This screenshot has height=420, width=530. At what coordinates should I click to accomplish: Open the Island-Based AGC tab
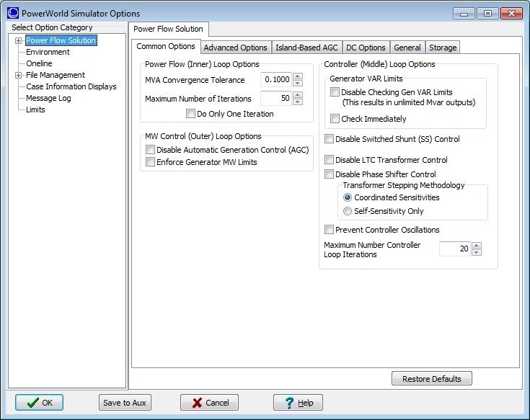click(x=306, y=48)
